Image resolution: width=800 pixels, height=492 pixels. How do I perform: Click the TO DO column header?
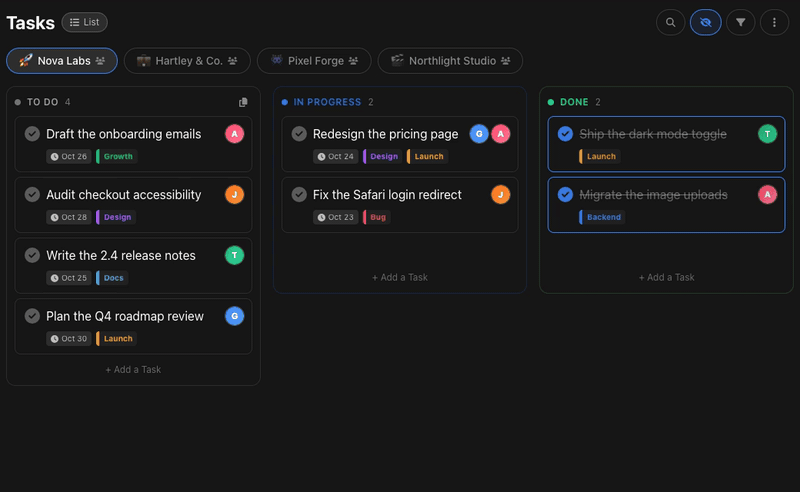tap(42, 102)
